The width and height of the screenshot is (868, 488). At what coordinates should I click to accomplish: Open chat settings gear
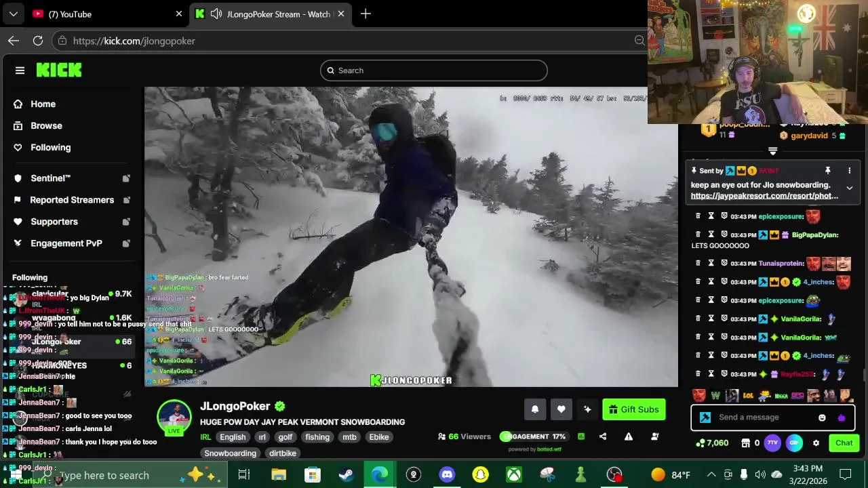point(816,443)
